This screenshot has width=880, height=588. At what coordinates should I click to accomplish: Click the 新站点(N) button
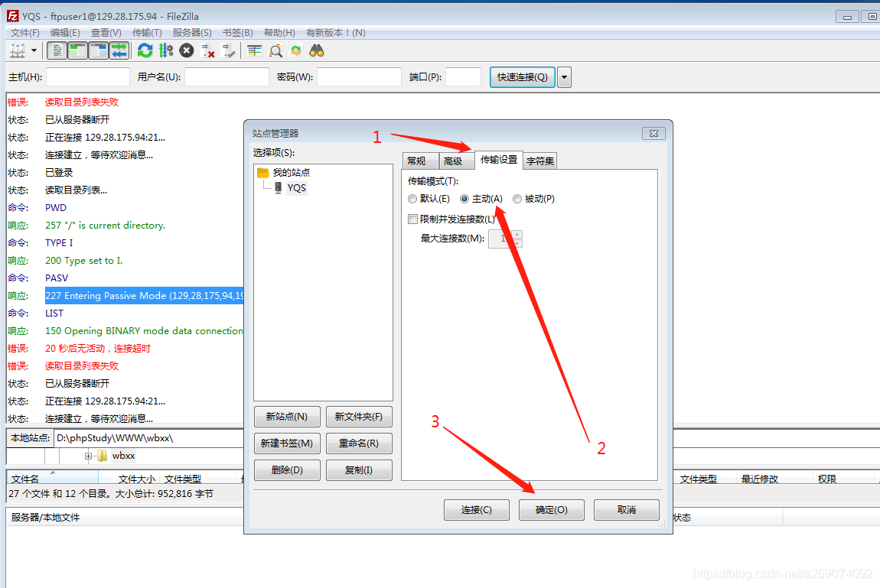(x=287, y=417)
